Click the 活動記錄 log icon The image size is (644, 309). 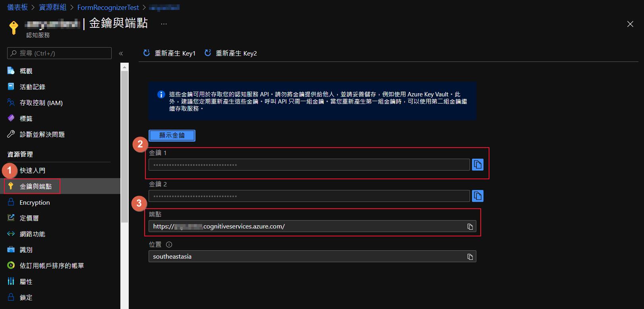(11, 86)
